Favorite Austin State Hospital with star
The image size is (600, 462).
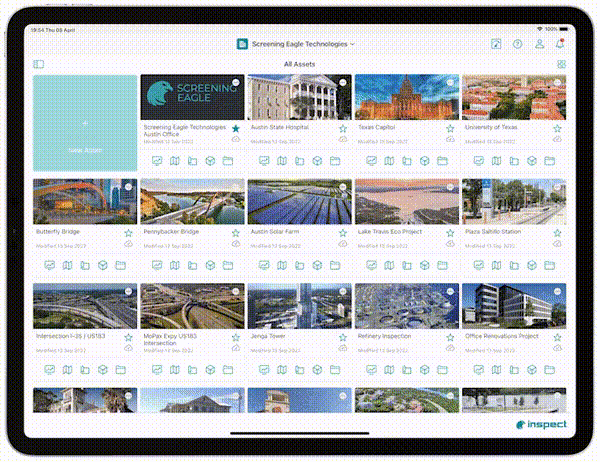click(343, 128)
